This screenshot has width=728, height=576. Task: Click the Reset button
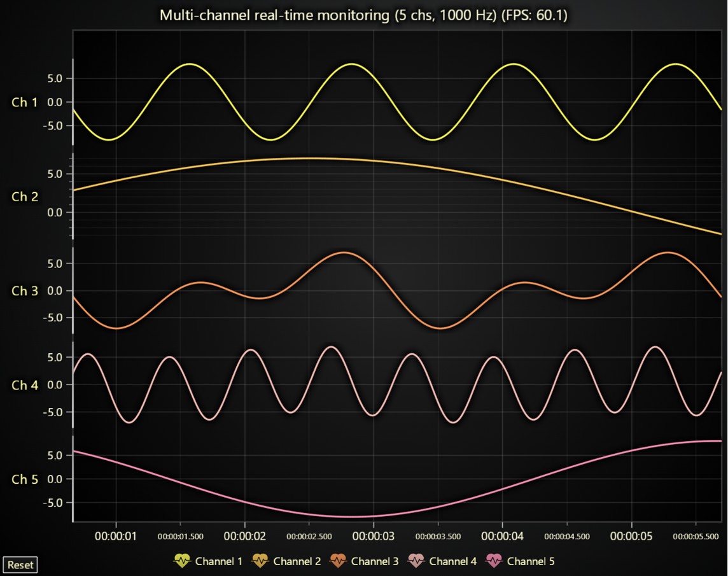(x=20, y=565)
